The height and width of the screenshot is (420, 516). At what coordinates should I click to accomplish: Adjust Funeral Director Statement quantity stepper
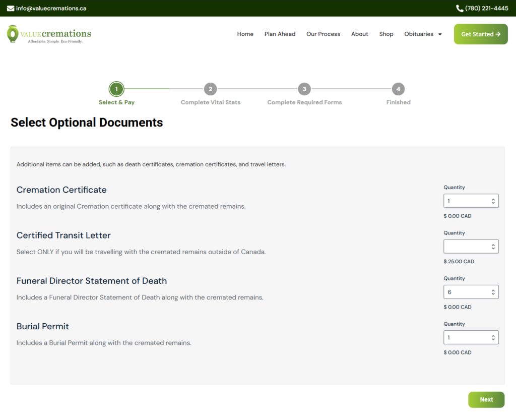click(x=493, y=292)
